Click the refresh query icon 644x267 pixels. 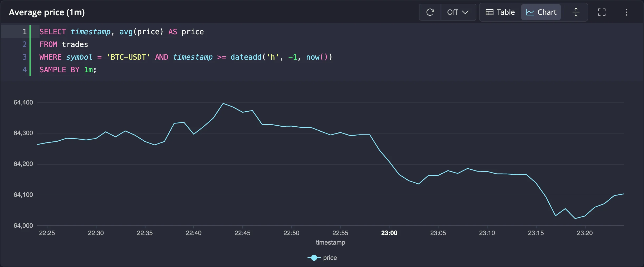430,12
